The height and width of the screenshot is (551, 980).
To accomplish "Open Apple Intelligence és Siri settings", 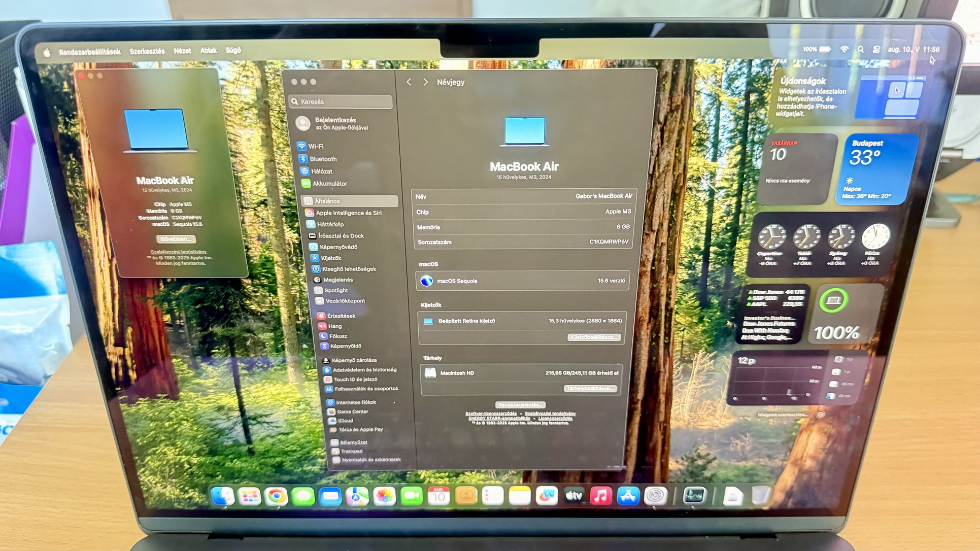I will pyautogui.click(x=348, y=213).
